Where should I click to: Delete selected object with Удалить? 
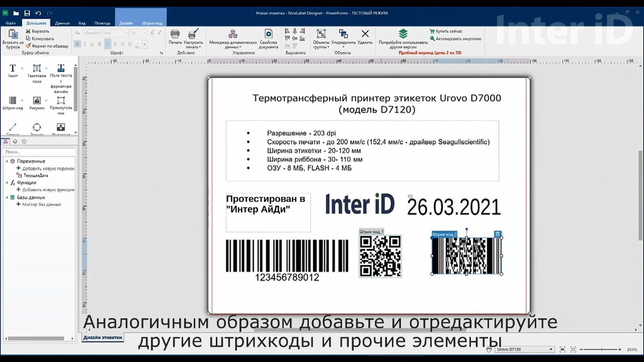(365, 36)
